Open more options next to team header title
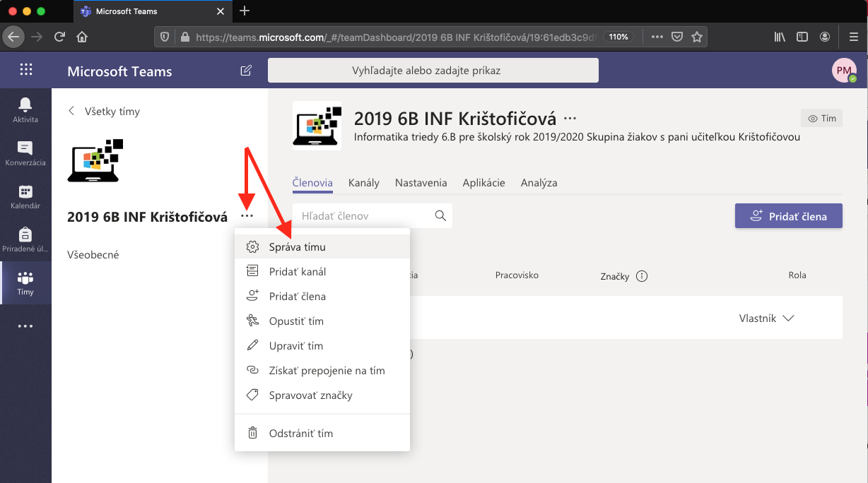The image size is (868, 483). (570, 118)
